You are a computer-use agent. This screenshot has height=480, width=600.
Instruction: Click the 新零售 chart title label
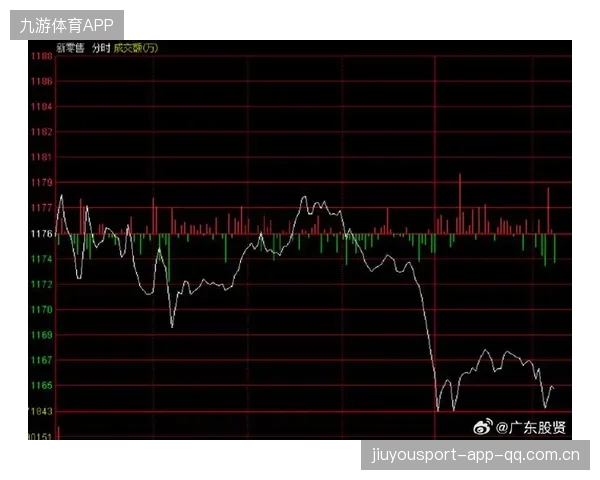(70, 48)
